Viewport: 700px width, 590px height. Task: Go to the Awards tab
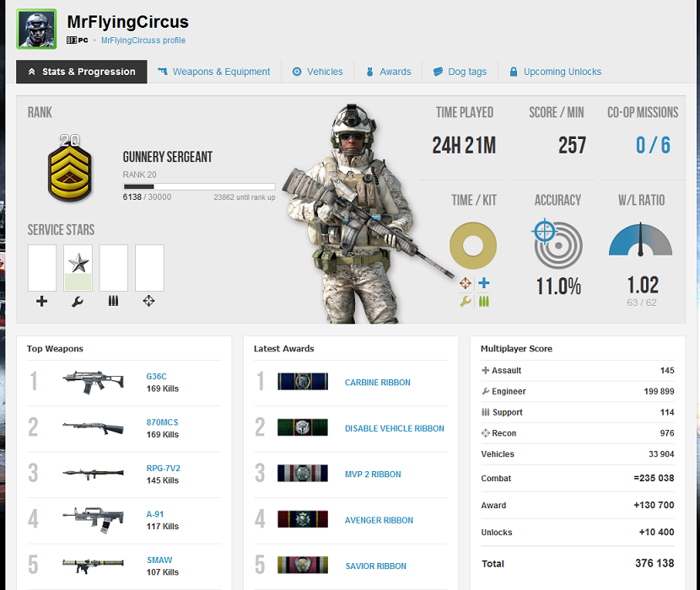tap(389, 72)
